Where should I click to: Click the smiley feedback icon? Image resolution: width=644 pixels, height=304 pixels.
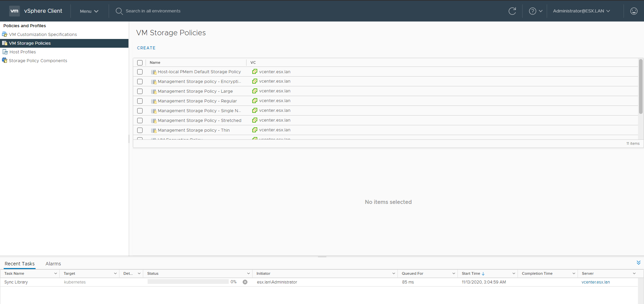pyautogui.click(x=634, y=11)
